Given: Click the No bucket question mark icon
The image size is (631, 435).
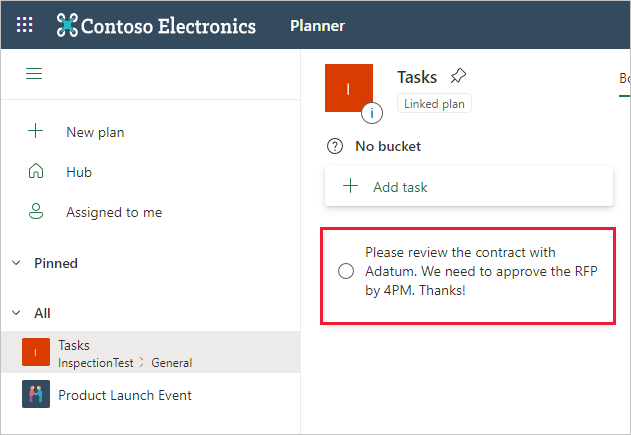Looking at the screenshot, I should (336, 146).
